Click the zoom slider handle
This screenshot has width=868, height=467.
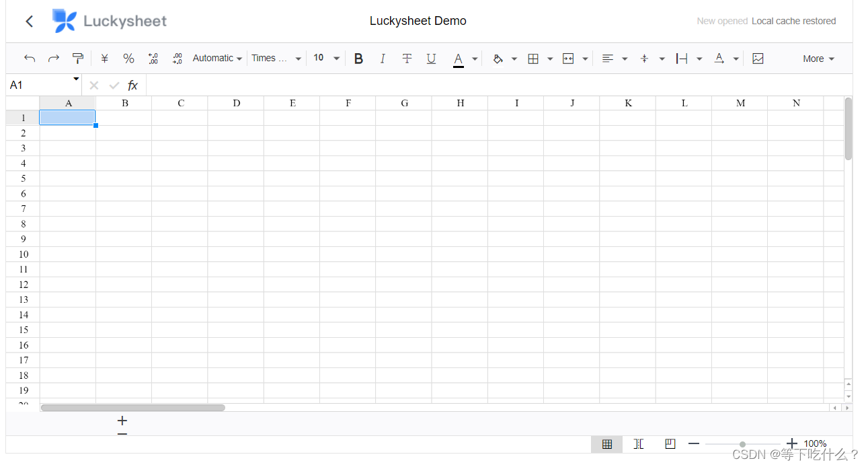pos(742,444)
